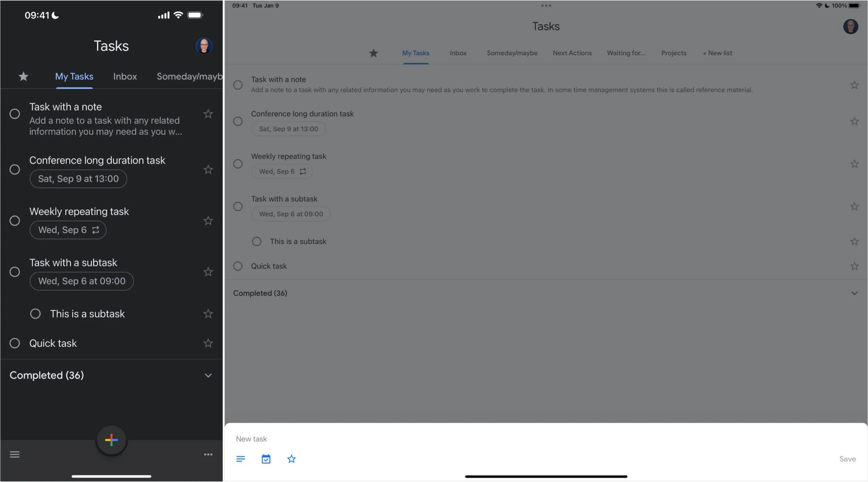This screenshot has height=482, width=868.
Task: Click the calendar date icon in New task panel
Action: [x=266, y=459]
